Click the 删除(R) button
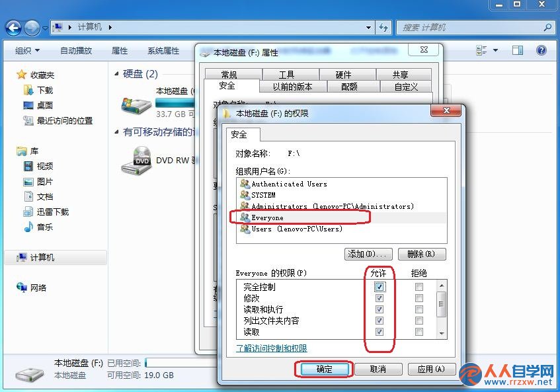This screenshot has height=392, width=560. (422, 255)
